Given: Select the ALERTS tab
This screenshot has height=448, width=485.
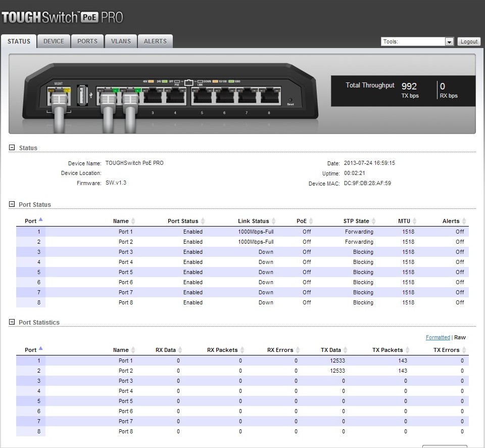Looking at the screenshot, I should [155, 41].
